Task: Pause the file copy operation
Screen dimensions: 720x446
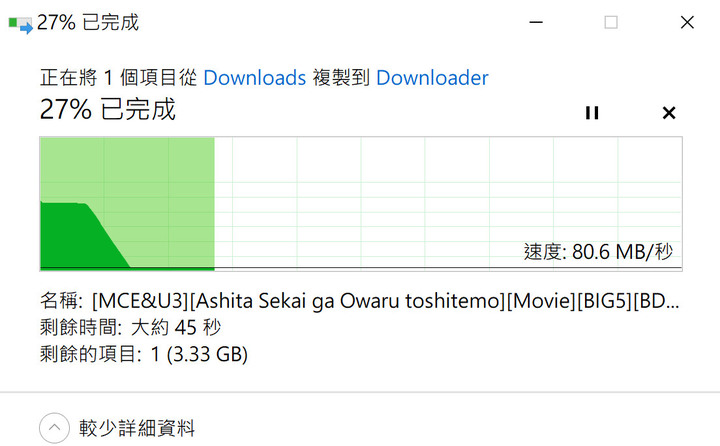Action: click(x=592, y=113)
